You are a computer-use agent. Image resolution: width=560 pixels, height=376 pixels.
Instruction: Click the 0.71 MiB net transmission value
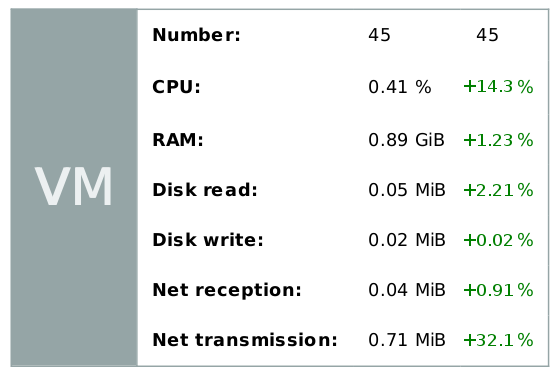click(x=407, y=340)
